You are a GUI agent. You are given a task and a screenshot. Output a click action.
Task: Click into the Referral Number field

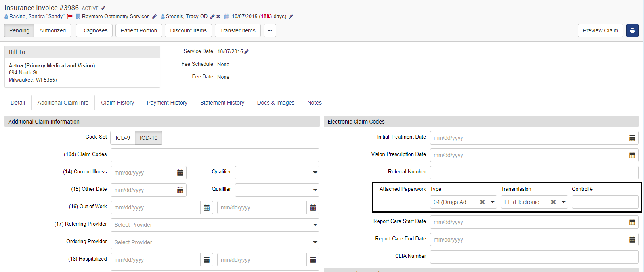pos(534,173)
